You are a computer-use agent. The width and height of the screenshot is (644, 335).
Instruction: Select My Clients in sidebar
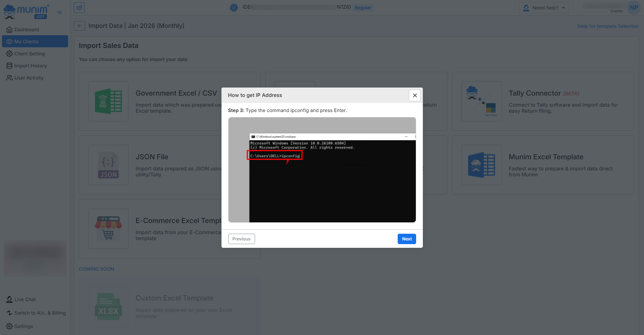[27, 42]
